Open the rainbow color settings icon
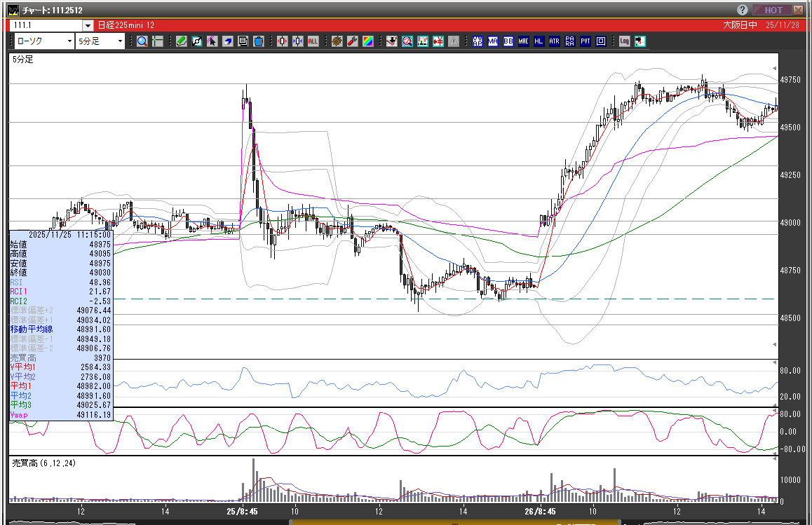 [367, 41]
